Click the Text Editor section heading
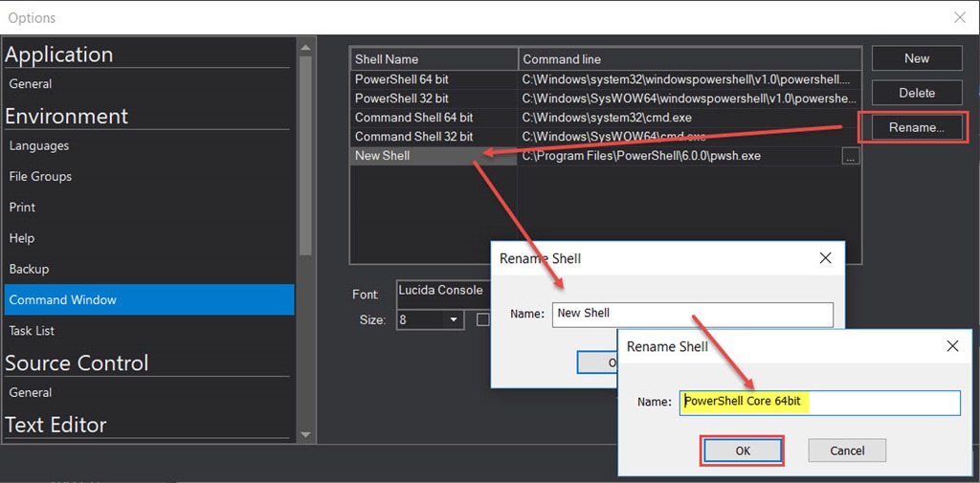The image size is (980, 483). tap(56, 425)
